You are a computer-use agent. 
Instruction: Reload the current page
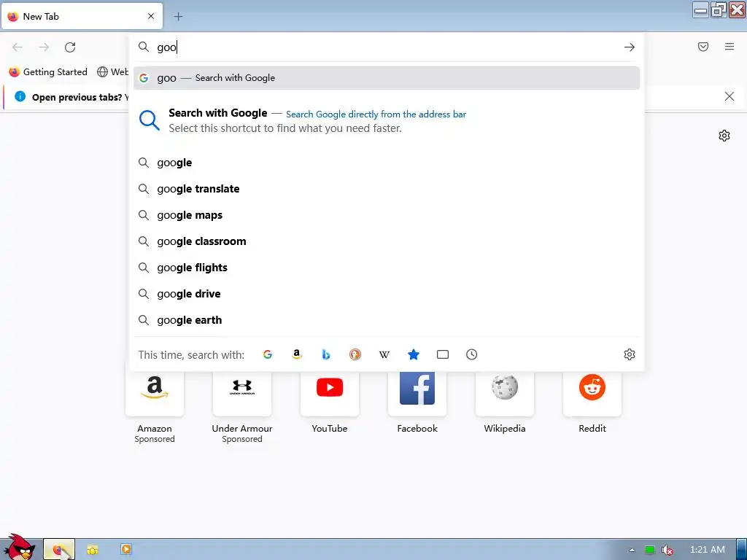click(x=70, y=47)
